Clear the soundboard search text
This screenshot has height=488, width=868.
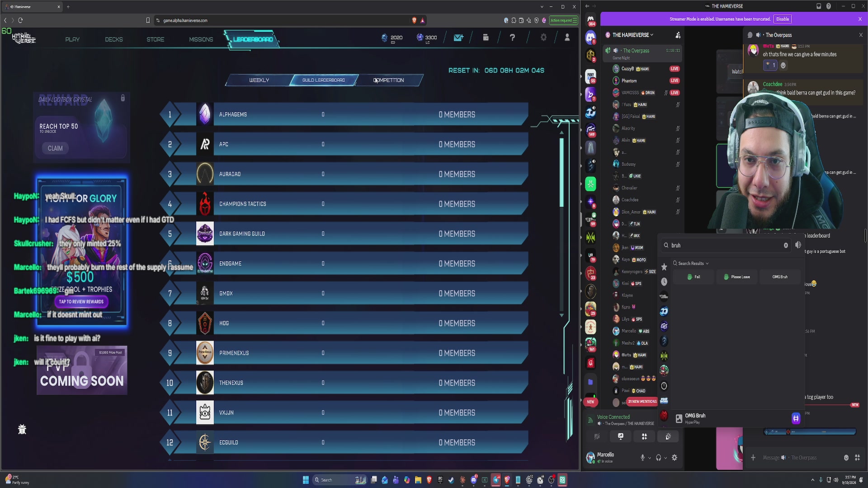coord(786,245)
